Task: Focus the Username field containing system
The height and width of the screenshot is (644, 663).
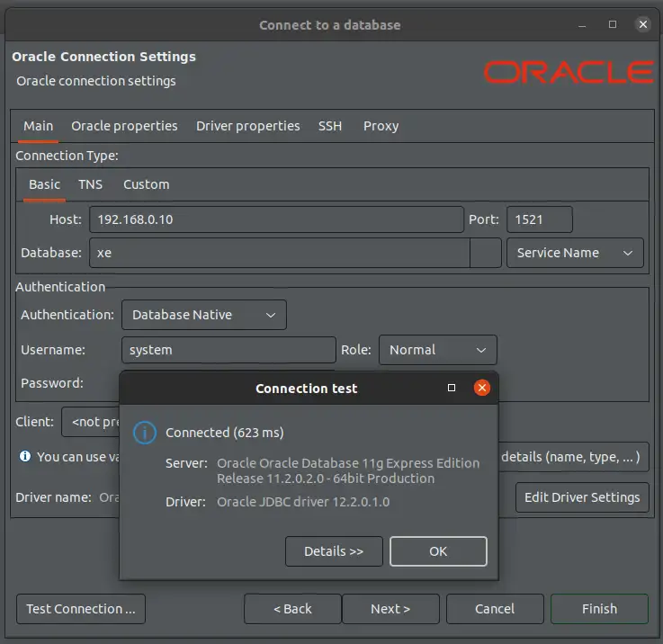Action: [x=228, y=350]
